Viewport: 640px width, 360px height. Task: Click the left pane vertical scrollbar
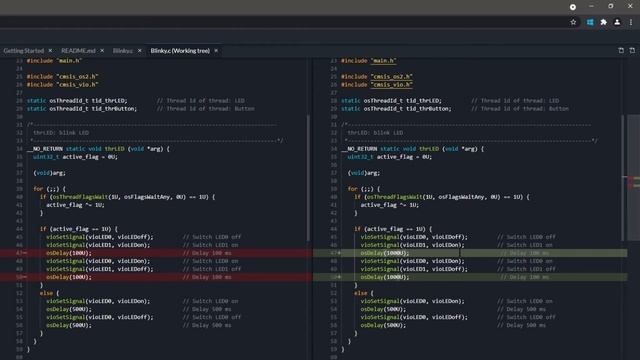coord(308,178)
